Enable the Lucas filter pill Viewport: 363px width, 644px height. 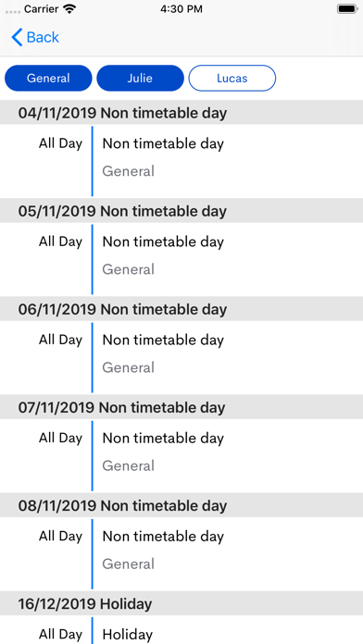(232, 78)
